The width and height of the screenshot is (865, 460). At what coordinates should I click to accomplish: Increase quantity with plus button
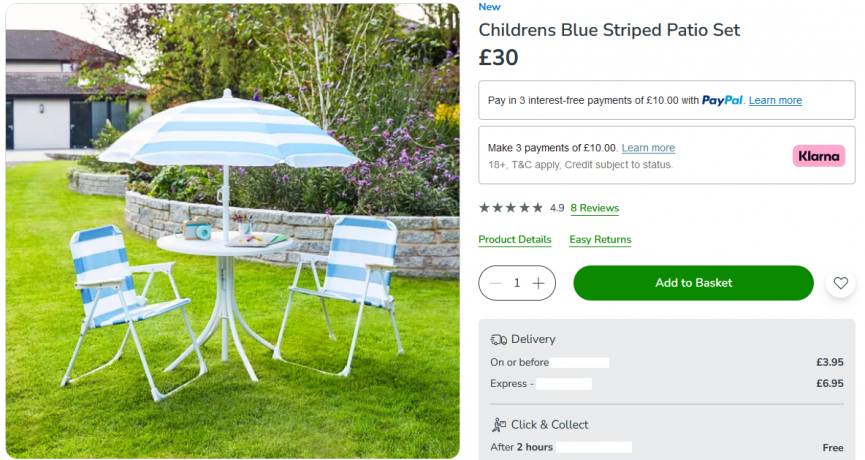(x=538, y=284)
